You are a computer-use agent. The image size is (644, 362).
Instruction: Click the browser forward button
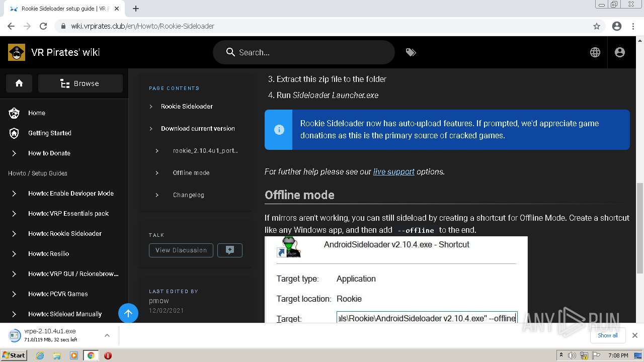point(27,26)
